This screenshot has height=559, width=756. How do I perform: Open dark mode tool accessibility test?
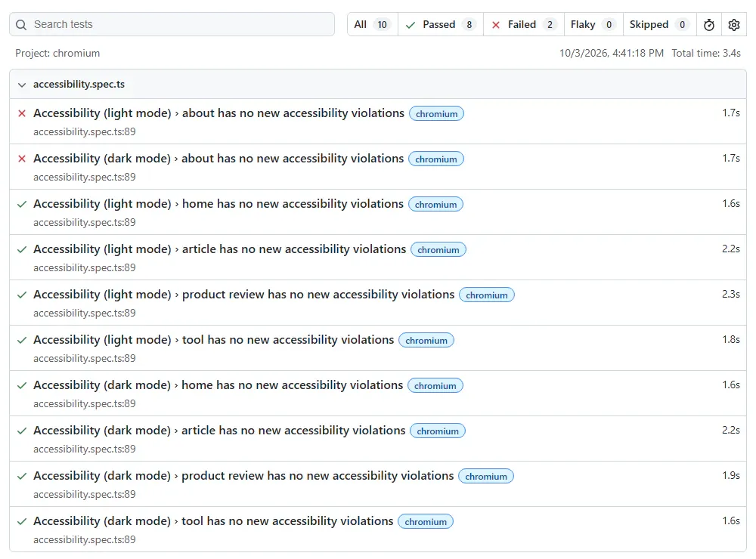[x=213, y=521]
